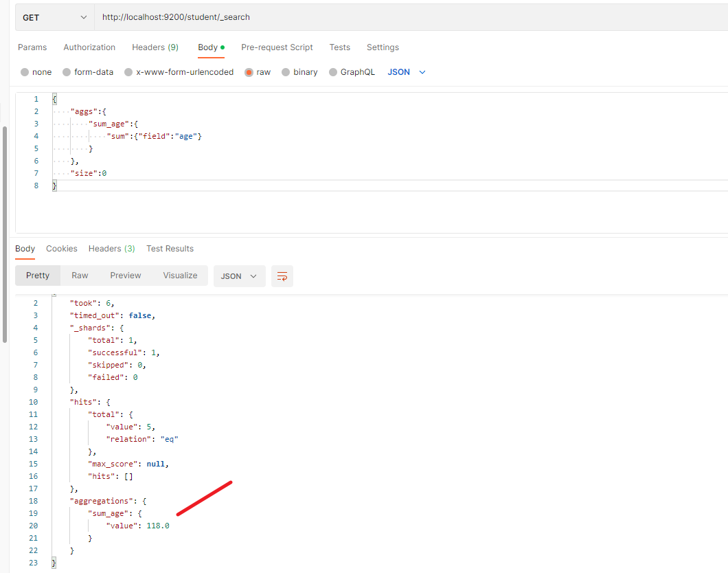Click the left vertical scrollbar
Viewport: 728px width, 573px height.
(x=5, y=234)
